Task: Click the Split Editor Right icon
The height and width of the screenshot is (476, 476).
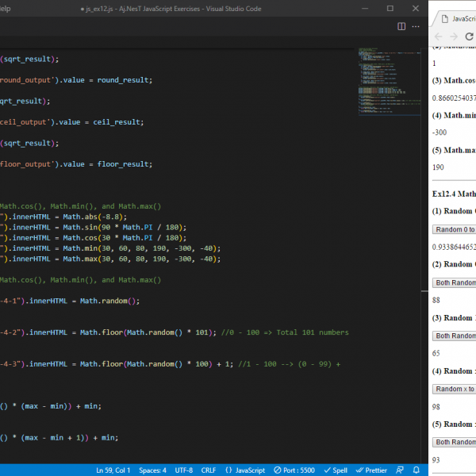Action: 402,26
